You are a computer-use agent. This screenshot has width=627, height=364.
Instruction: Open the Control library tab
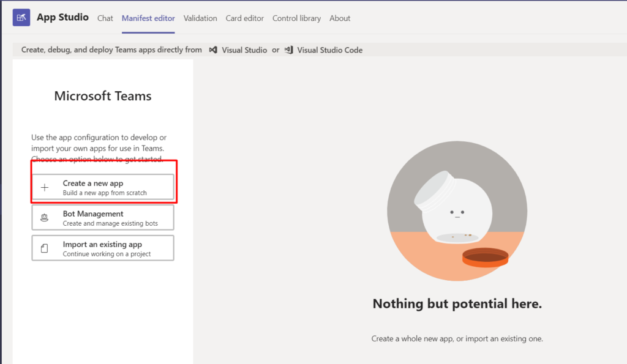pos(296,18)
